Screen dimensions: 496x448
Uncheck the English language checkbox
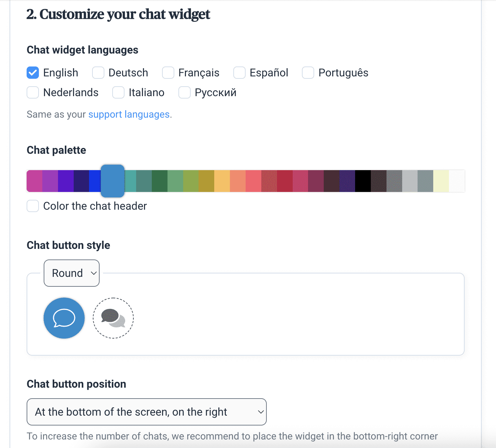coord(33,73)
